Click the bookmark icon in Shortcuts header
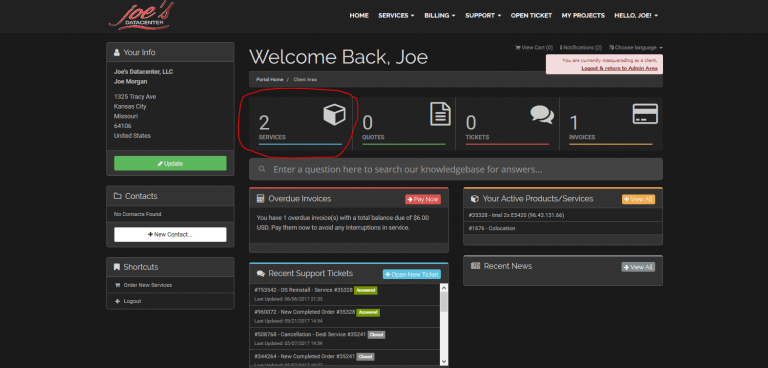This screenshot has height=368, width=768. click(x=117, y=267)
